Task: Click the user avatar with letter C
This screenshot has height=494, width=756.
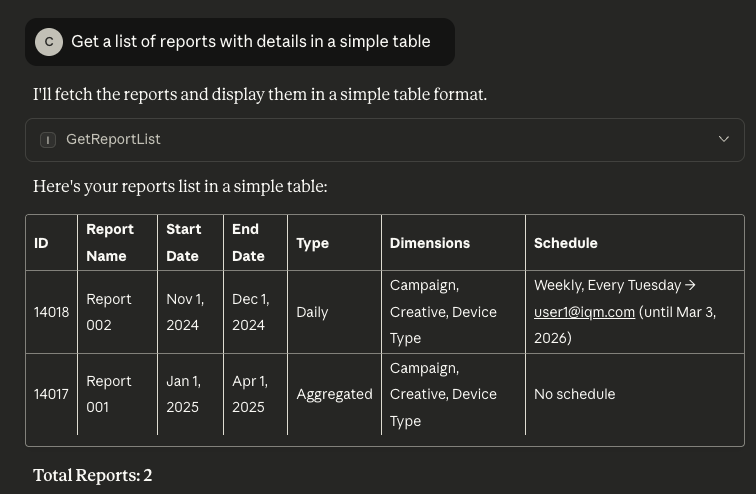Action: point(49,42)
